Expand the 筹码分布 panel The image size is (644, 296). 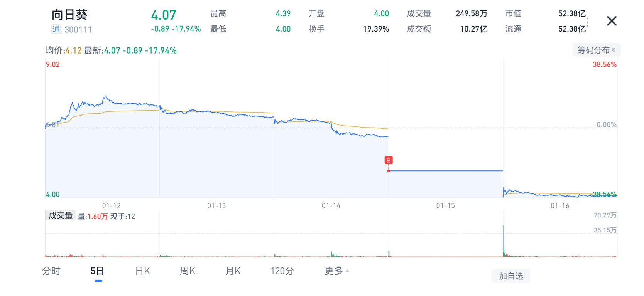596,50
